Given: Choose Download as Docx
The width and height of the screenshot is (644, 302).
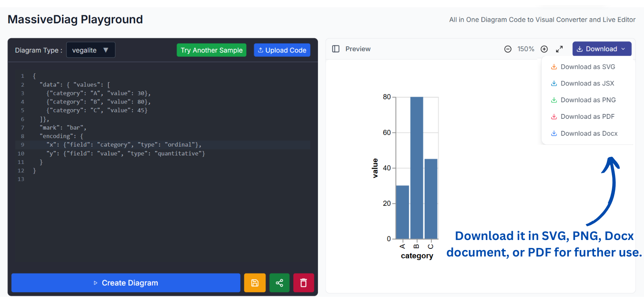Looking at the screenshot, I should pos(584,133).
